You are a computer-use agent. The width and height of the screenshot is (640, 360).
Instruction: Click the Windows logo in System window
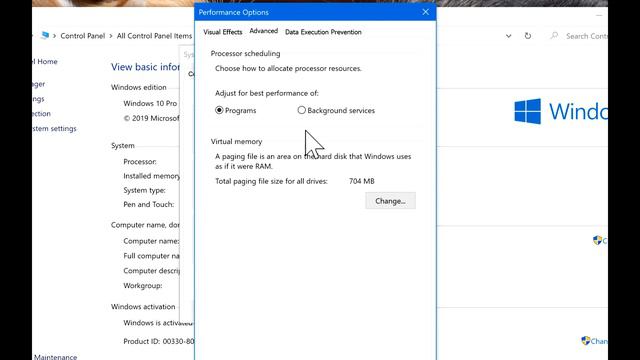click(527, 111)
